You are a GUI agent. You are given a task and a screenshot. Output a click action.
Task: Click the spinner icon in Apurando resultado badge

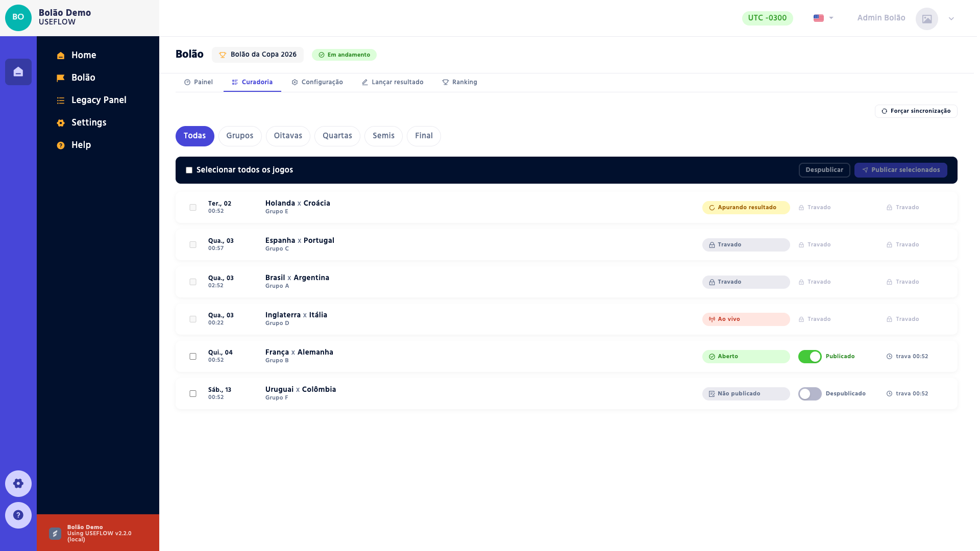(x=712, y=208)
